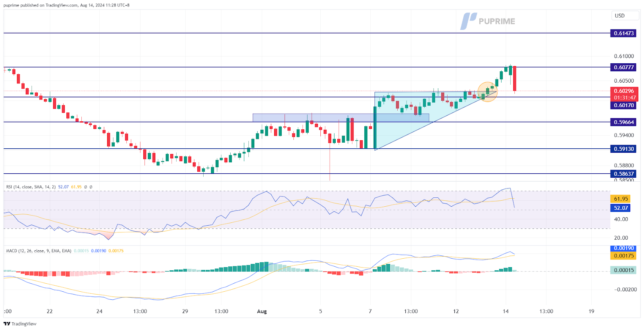Open the RSI indicator legend title
Screen dimensions: 644x330
[31, 187]
